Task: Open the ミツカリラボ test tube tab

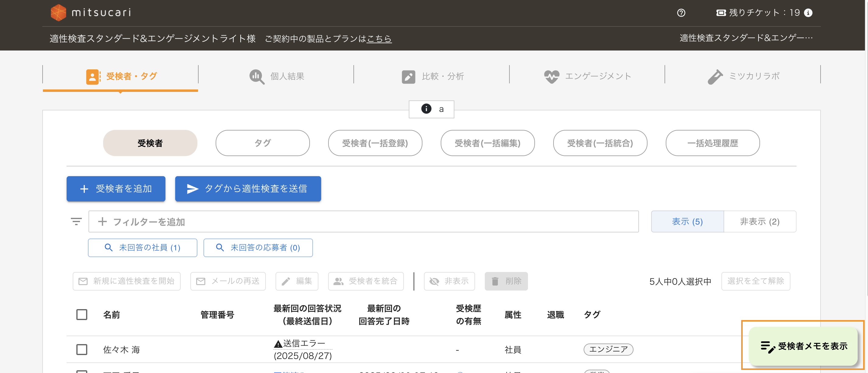Action: click(x=743, y=76)
